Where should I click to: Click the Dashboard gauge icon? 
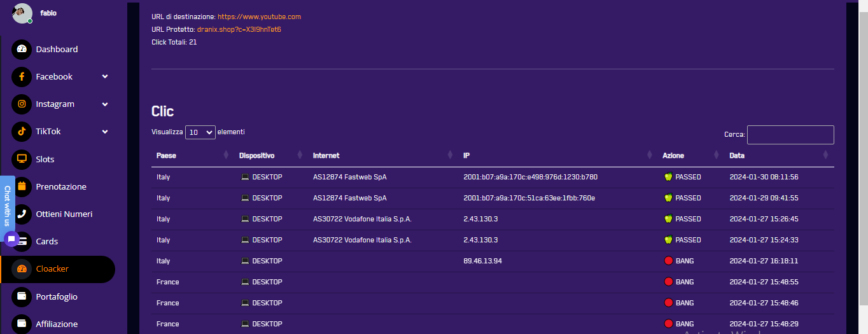[22, 49]
